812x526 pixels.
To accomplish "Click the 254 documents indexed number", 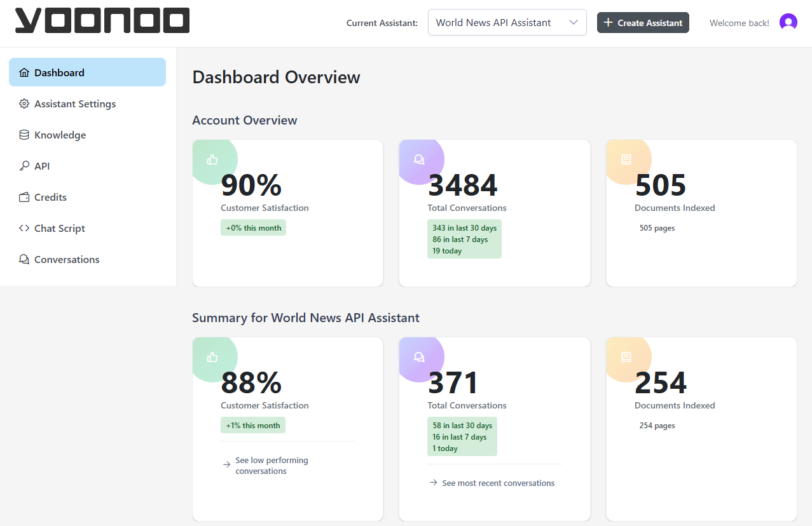I will pyautogui.click(x=661, y=382).
